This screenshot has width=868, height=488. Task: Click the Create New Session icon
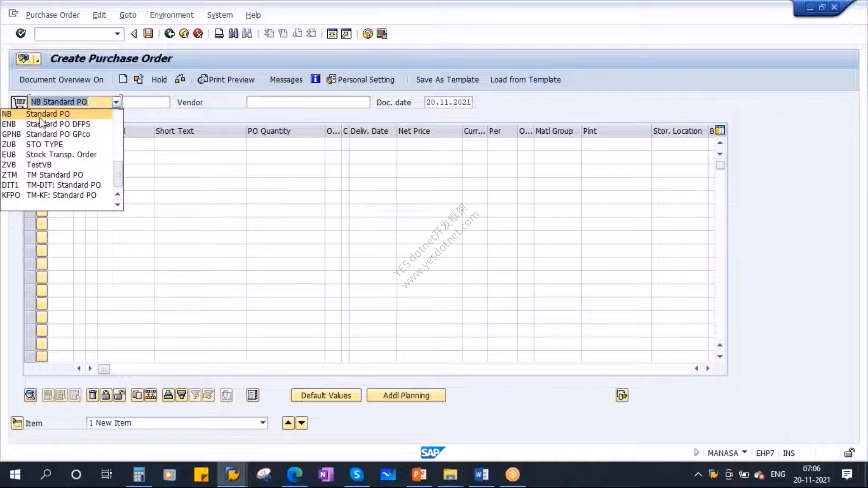click(332, 34)
